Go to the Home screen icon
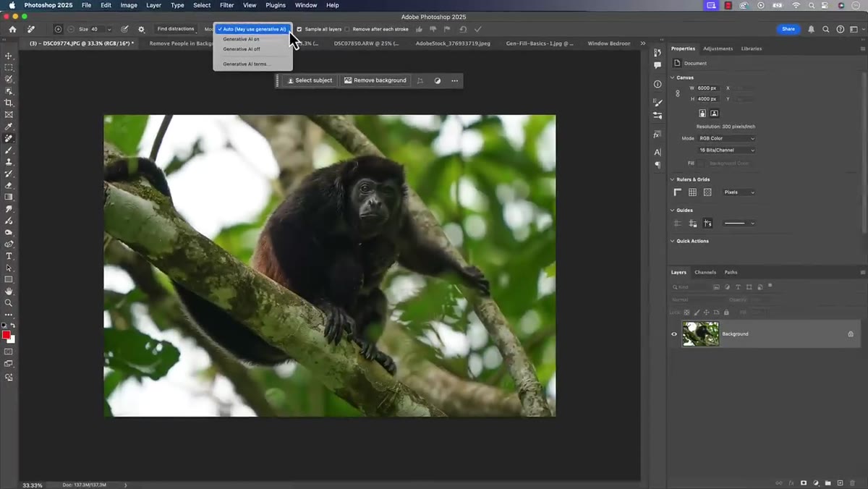Image resolution: width=868 pixels, height=489 pixels. 12,29
